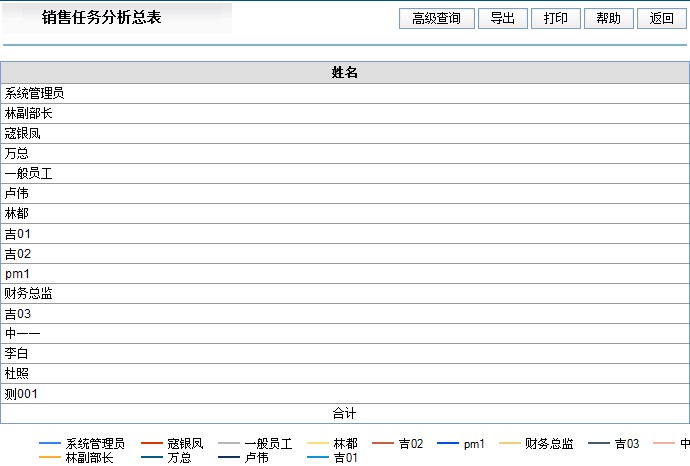
Task: Go back with 返回 button
Action: point(661,18)
